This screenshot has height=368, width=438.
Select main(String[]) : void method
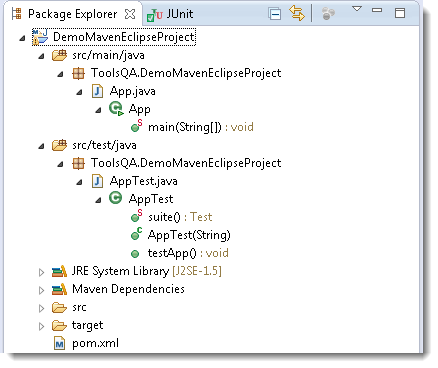[x=201, y=127]
